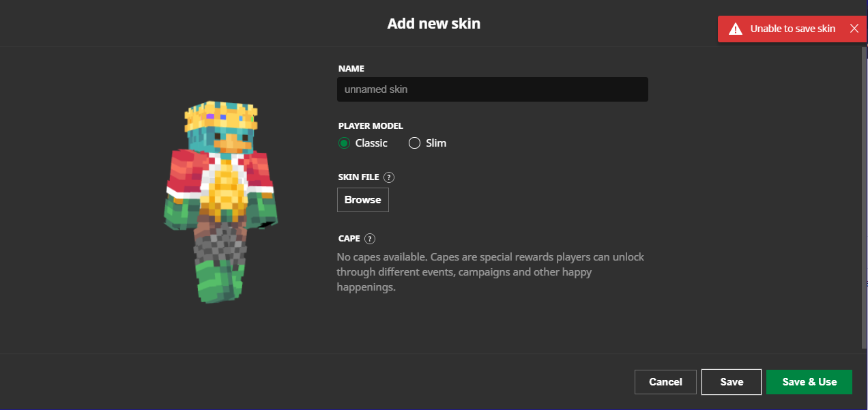Click the 'No capes available' description text
The width and height of the screenshot is (868, 410).
491,272
